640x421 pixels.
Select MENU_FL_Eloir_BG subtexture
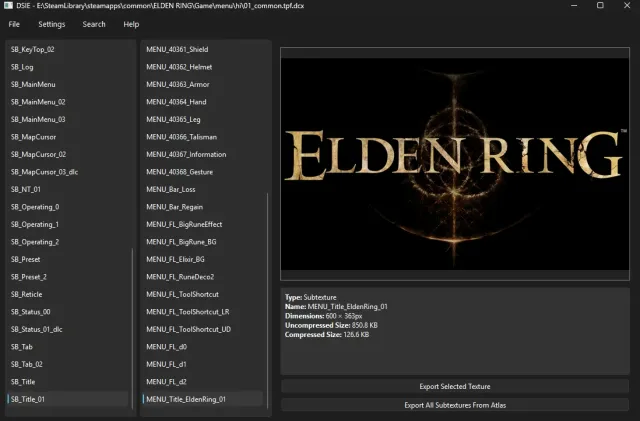(202, 259)
